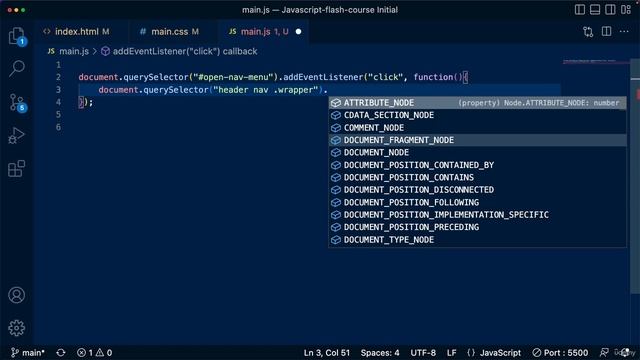Click the unsaved dot on main.js tab
Viewport: 640px width, 360px height.
tap(298, 31)
